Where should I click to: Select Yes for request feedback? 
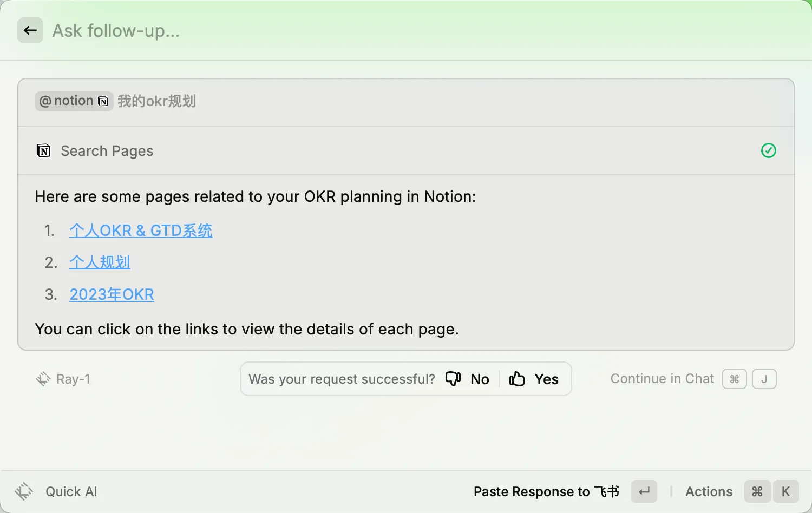pos(546,379)
